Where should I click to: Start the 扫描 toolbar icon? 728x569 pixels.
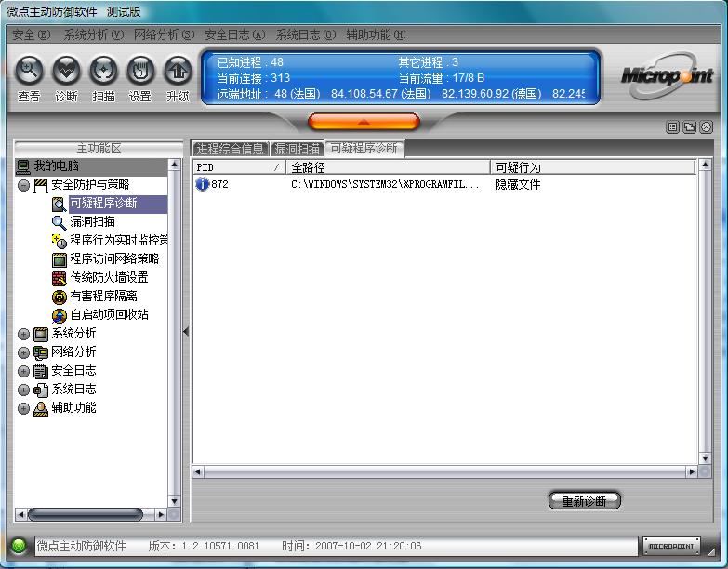(x=103, y=71)
